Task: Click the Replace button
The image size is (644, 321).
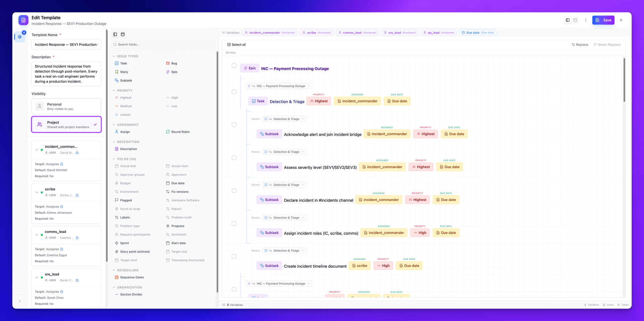Action: [x=580, y=44]
